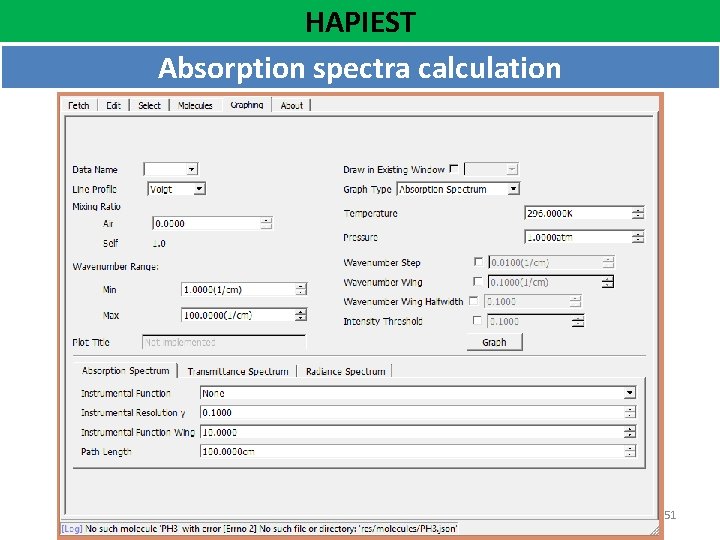Switch to Absorption Spectrum sub-tab

click(x=125, y=371)
